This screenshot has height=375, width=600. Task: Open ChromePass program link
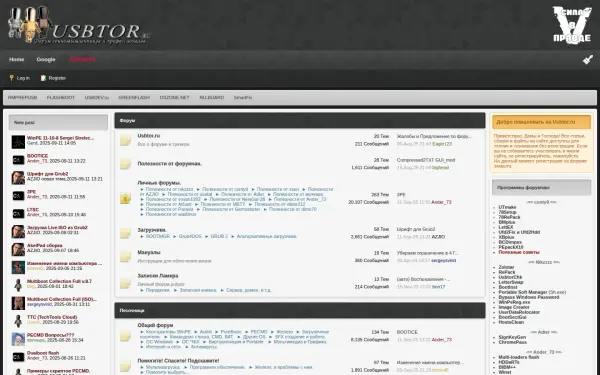[512, 342]
